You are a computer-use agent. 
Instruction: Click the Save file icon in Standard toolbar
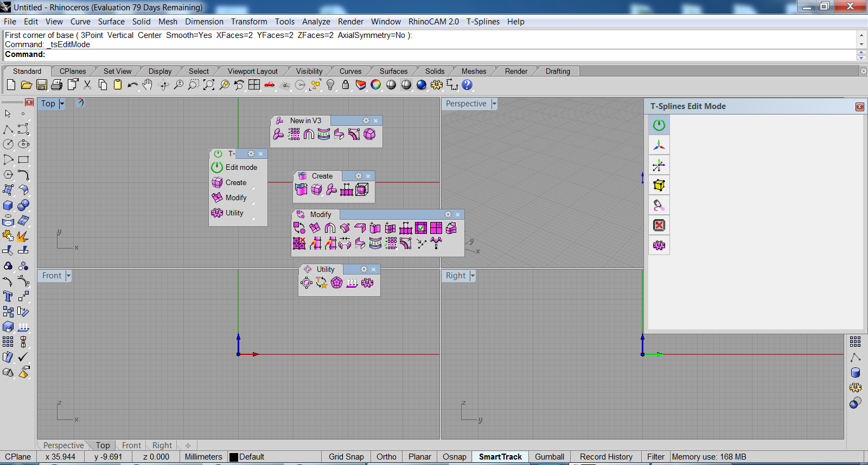pos(42,85)
